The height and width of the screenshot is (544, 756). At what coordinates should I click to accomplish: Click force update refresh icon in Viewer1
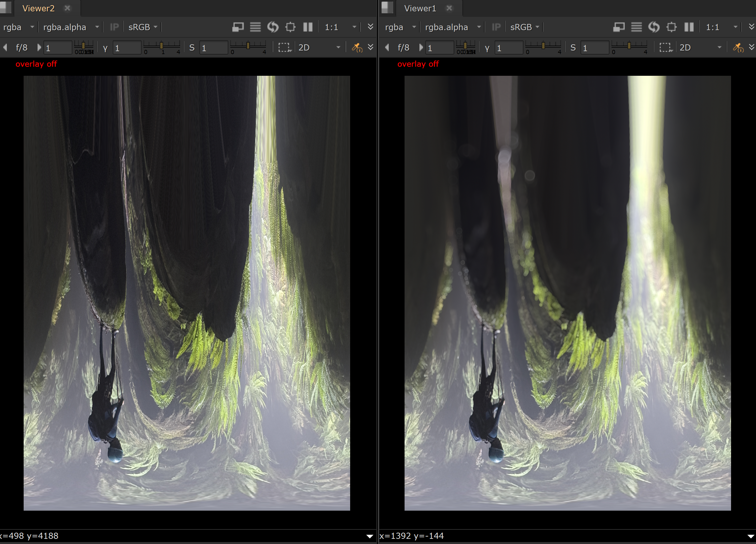(x=654, y=27)
